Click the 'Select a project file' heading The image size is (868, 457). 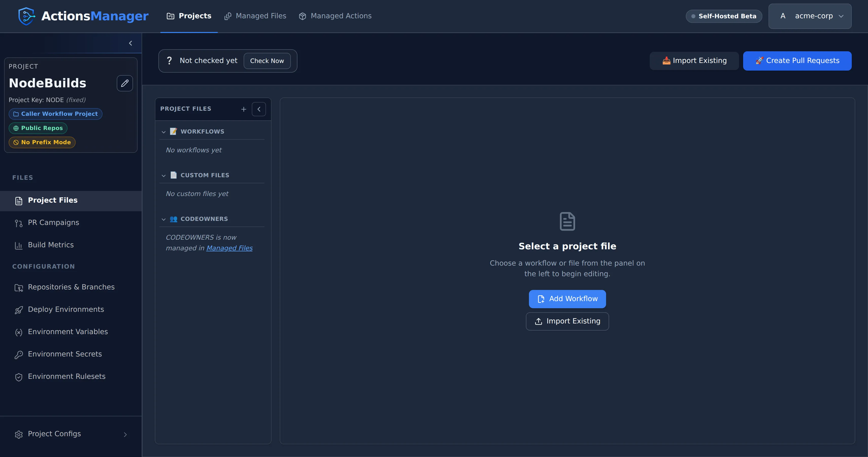567,246
